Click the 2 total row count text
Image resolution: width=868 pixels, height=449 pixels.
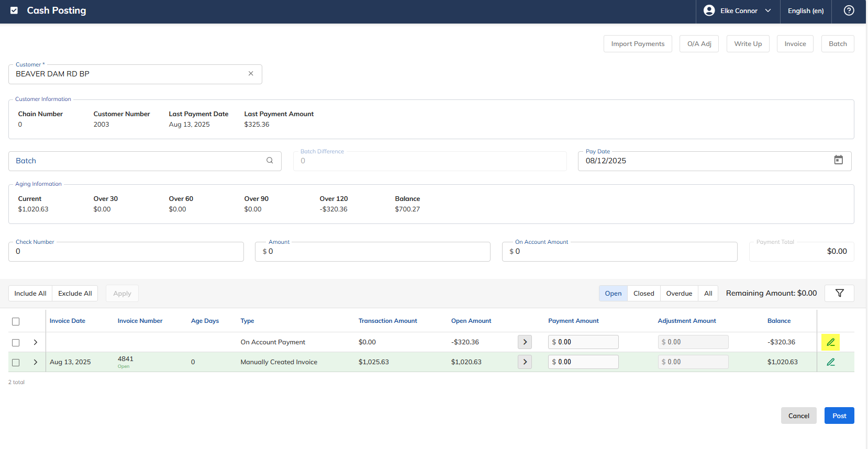point(16,383)
